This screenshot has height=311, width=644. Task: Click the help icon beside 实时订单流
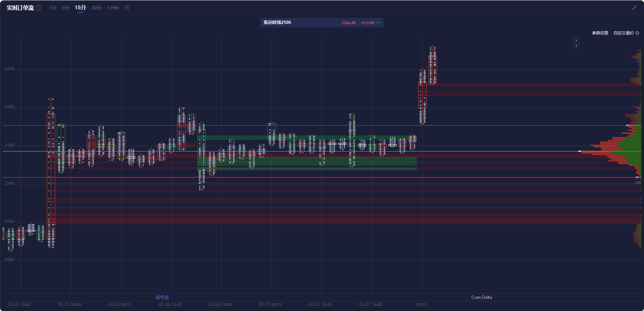click(x=39, y=8)
